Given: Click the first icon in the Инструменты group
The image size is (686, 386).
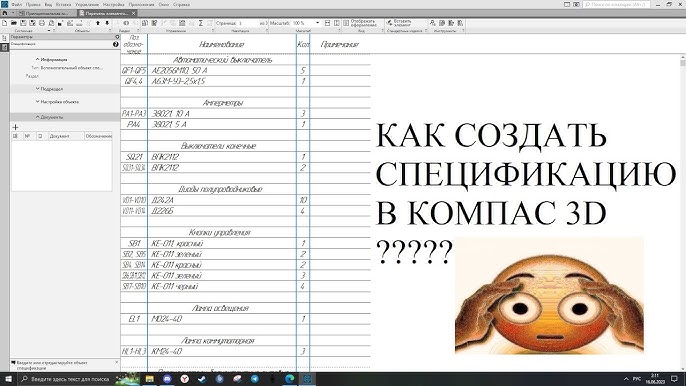Looking at the screenshot, I should click(433, 23).
